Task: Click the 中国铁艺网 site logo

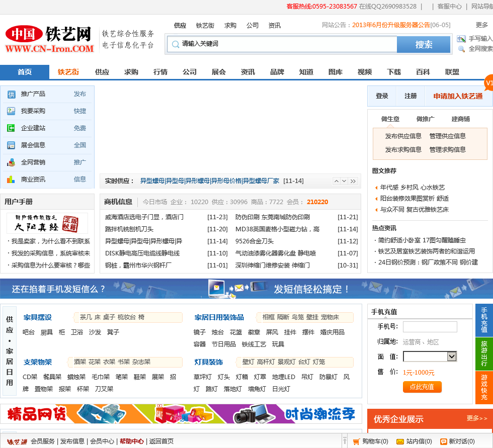Action: 50,39
